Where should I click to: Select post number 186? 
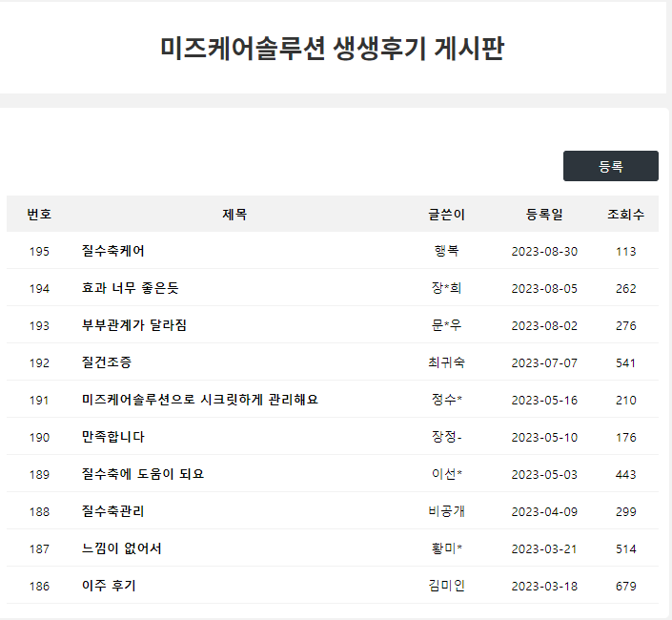click(39, 587)
